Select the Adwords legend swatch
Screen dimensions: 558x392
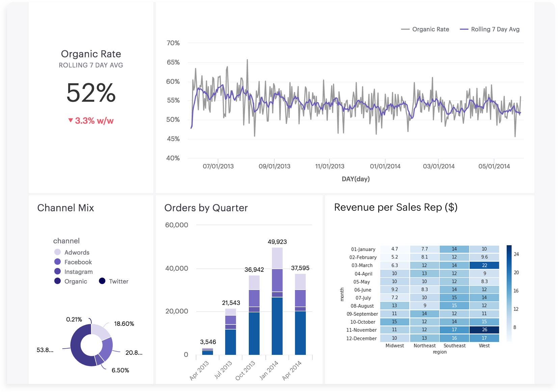[57, 252]
